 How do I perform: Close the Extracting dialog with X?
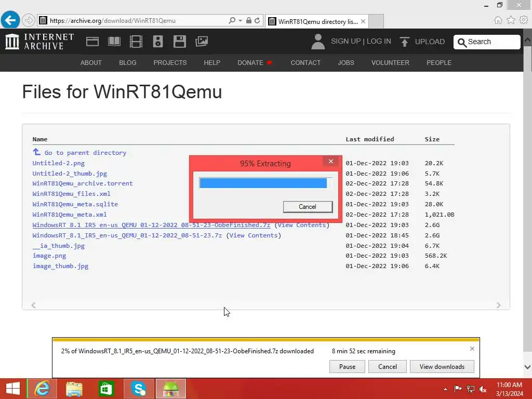(331, 162)
